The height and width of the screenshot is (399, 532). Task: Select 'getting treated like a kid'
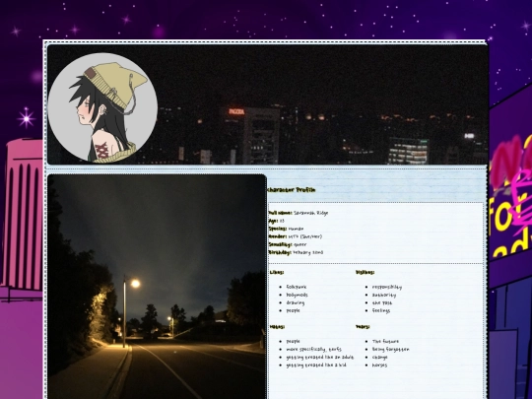click(x=316, y=366)
